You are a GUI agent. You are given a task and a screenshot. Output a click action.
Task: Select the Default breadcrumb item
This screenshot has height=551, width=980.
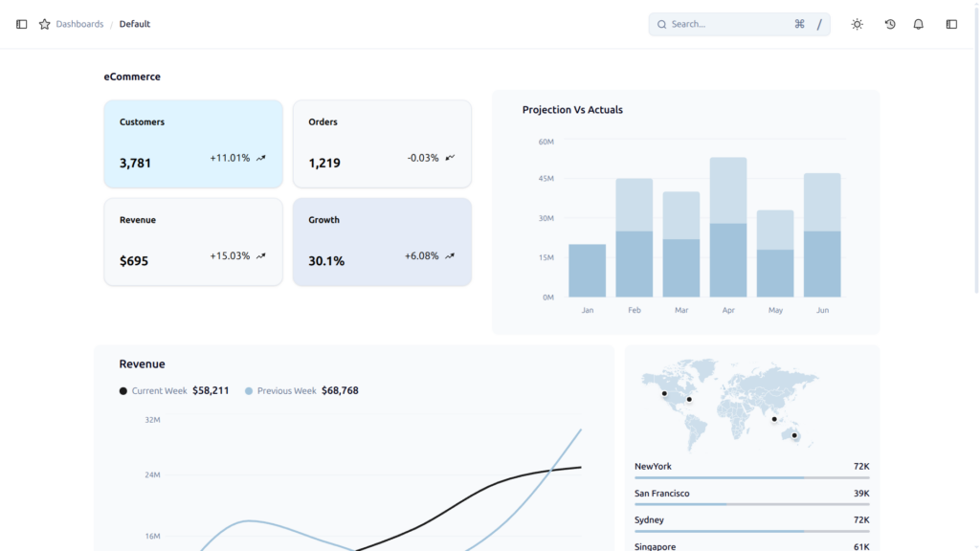[135, 24]
